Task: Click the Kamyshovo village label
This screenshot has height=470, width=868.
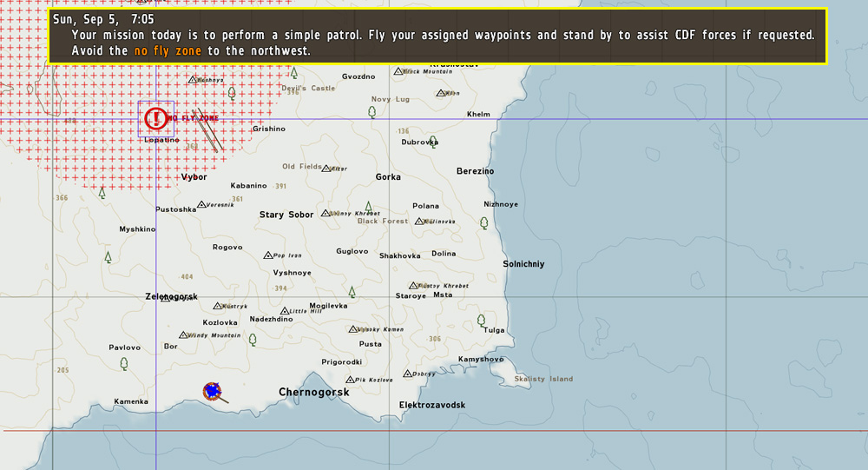Action: point(481,359)
